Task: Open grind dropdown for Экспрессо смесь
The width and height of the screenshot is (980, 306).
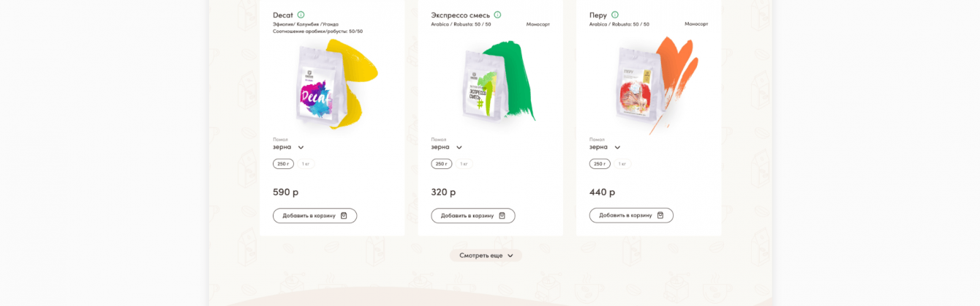Action: (446, 147)
